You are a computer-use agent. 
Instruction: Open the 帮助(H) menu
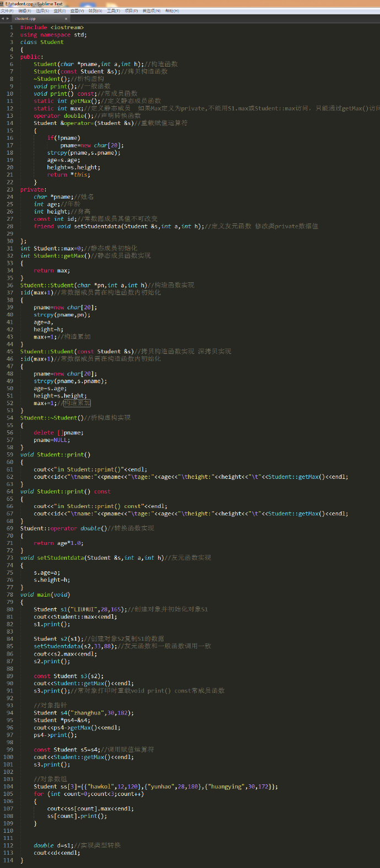(x=172, y=10)
